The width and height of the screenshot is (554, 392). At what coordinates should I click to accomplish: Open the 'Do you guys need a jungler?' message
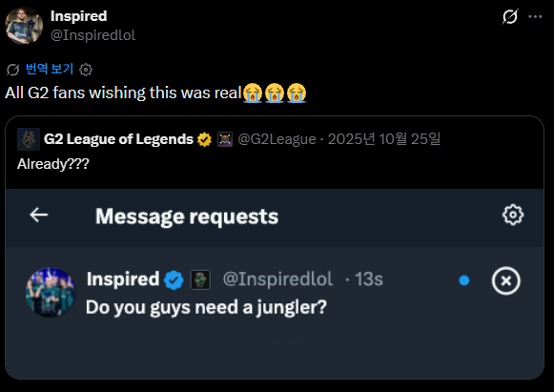(206, 307)
